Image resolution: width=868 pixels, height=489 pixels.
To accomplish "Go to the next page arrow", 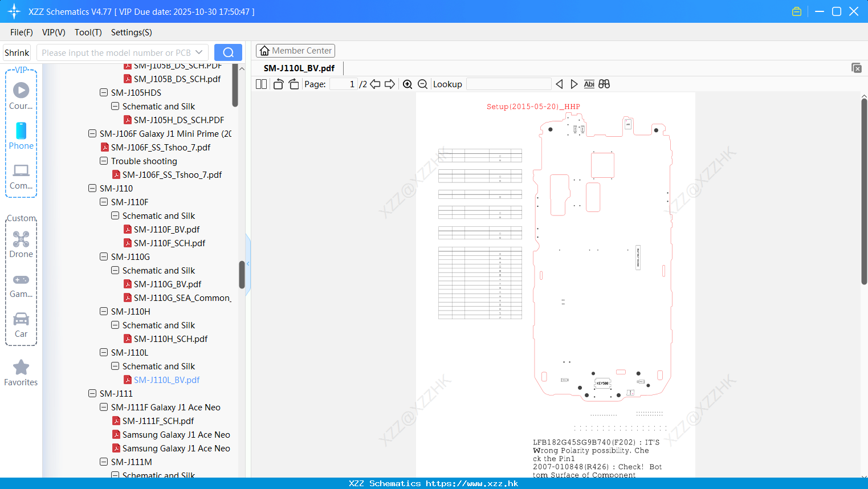I will point(390,84).
